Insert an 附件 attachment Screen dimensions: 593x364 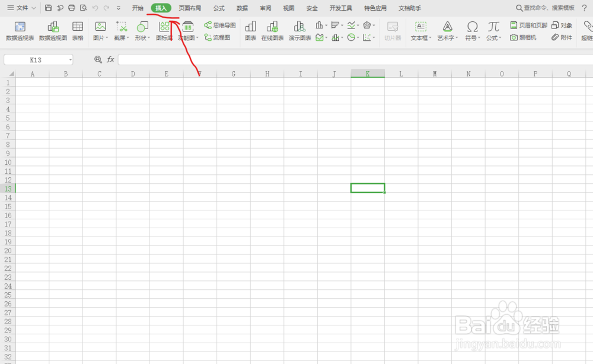click(x=562, y=37)
